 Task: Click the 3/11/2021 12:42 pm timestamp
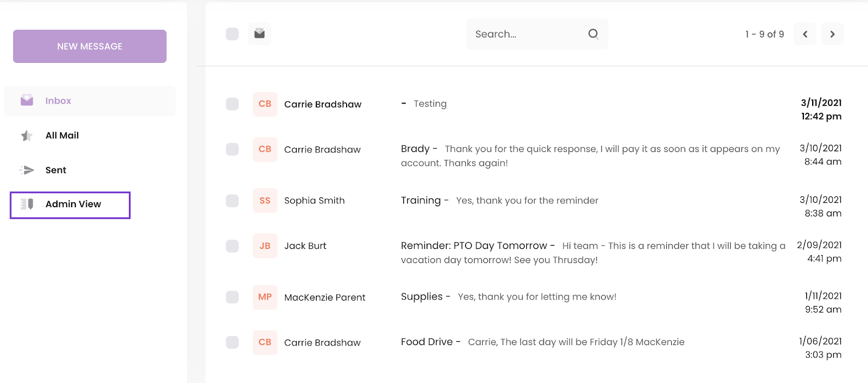(x=821, y=110)
